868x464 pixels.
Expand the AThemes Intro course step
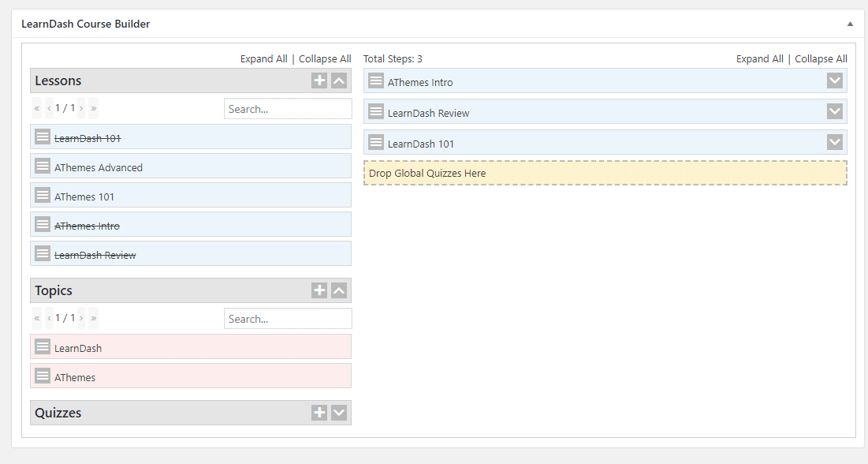click(x=835, y=81)
